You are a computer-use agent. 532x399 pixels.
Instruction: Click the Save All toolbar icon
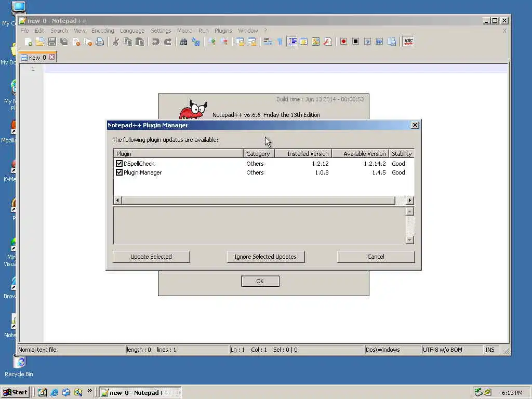click(x=64, y=42)
